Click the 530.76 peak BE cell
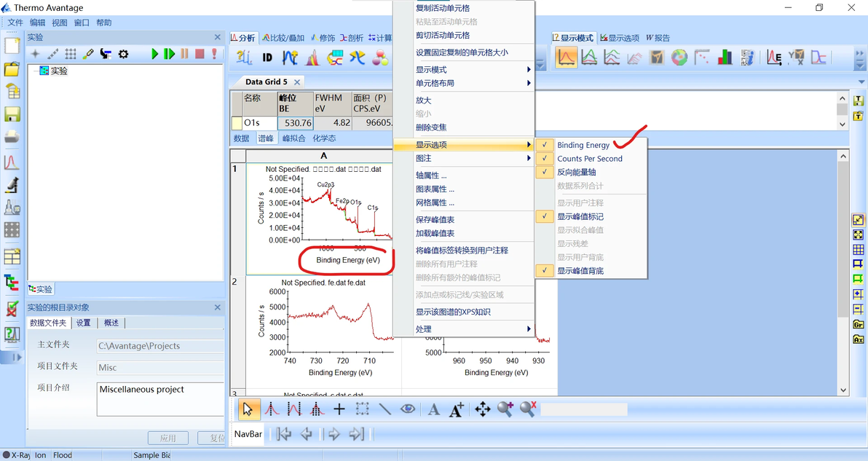 296,123
